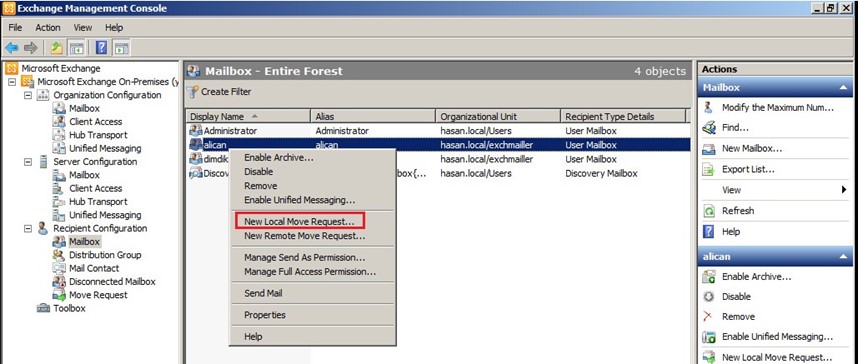Open Disconnected Mailbox tree node
The image size is (858, 364).
[112, 282]
